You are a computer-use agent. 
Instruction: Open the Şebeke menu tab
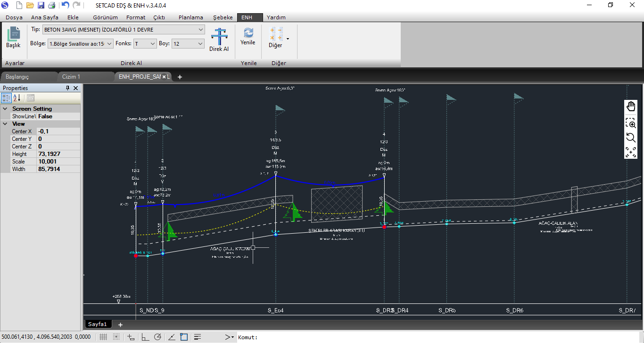coord(223,17)
